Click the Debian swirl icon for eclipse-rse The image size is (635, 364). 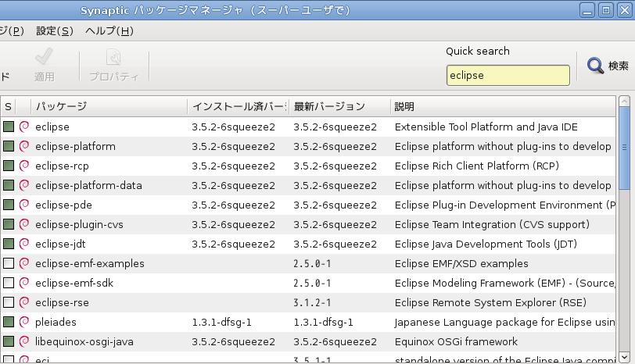[x=24, y=302]
